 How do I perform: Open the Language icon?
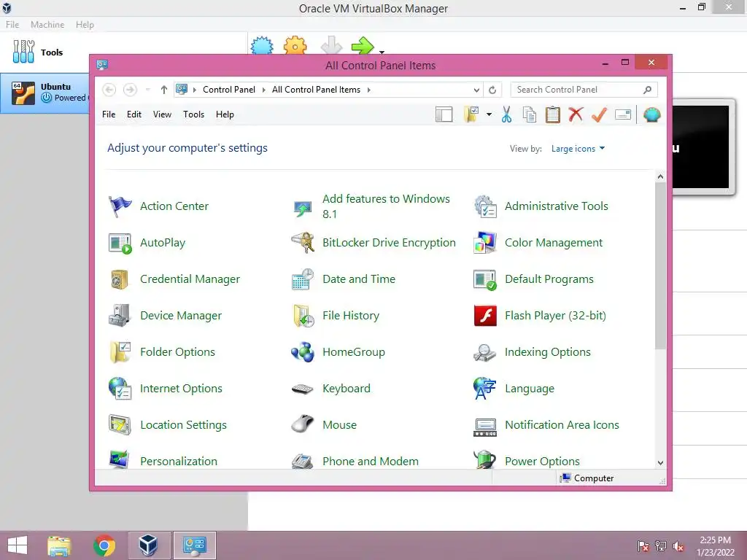coord(485,389)
